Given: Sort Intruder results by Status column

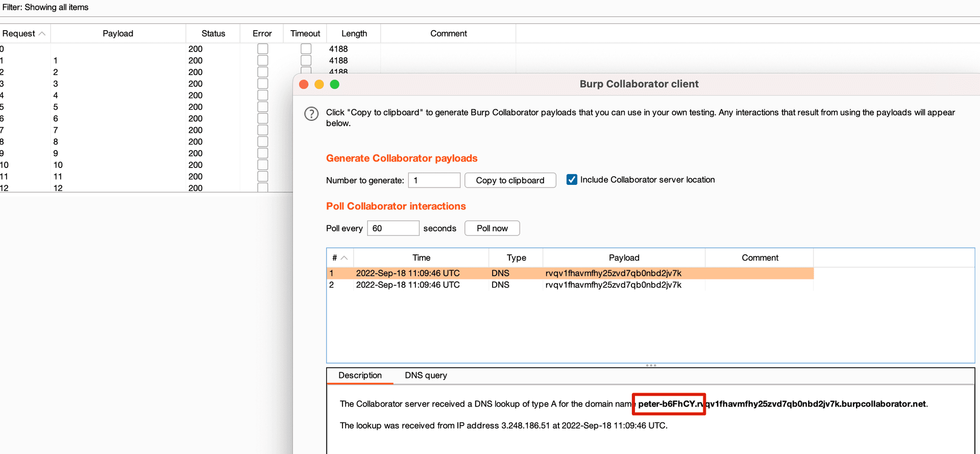Looking at the screenshot, I should [x=213, y=34].
